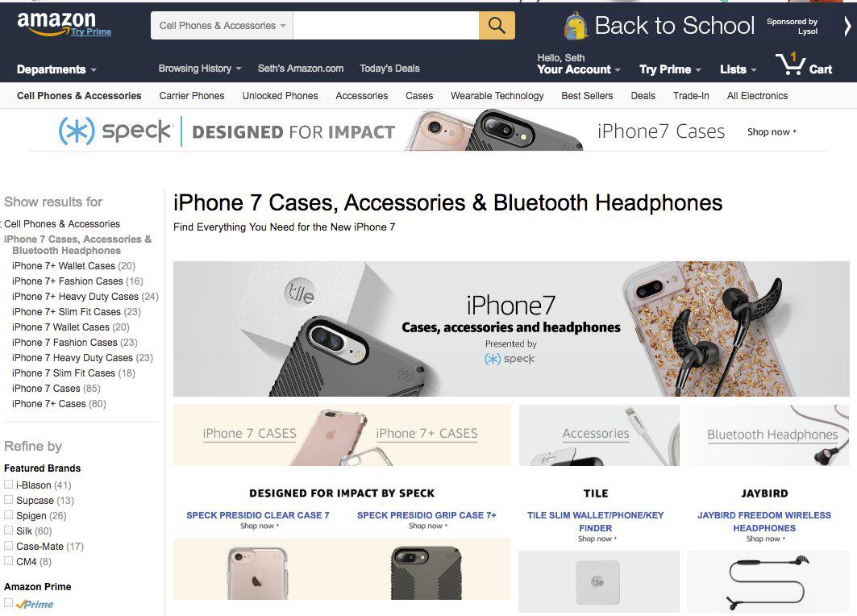Advance the top banner with right arrow
Screen dimensions: 857x616
[847, 26]
